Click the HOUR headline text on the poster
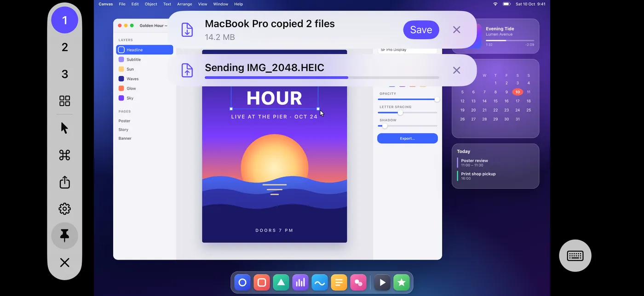 274,98
